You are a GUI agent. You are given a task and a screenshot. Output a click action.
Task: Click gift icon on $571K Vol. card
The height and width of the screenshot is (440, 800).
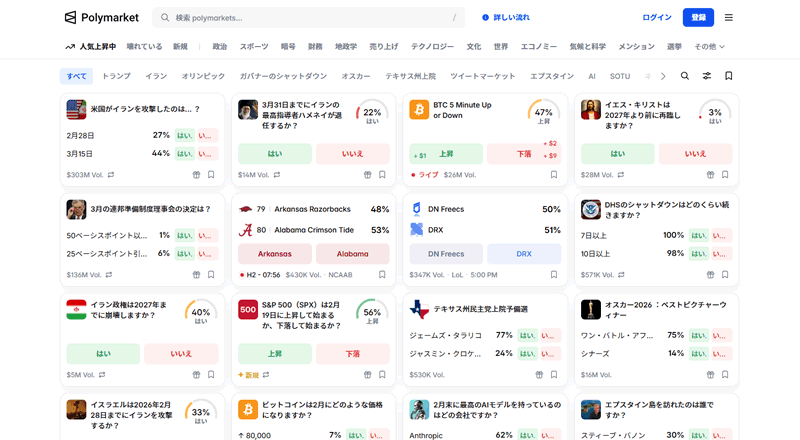point(711,275)
